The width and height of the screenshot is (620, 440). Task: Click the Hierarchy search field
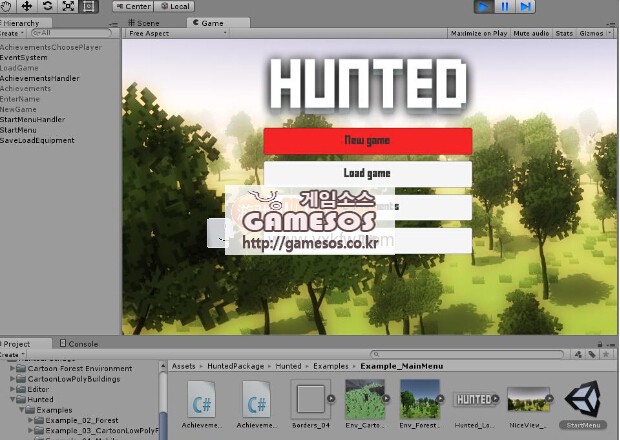tap(73, 33)
